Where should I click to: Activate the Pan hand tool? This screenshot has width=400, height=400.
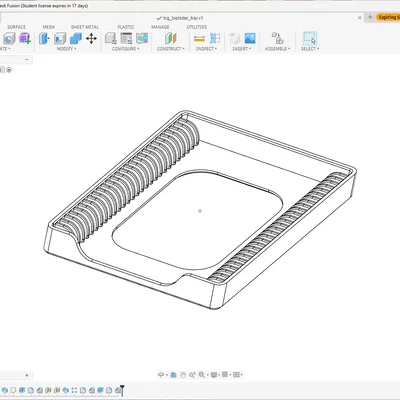183,375
